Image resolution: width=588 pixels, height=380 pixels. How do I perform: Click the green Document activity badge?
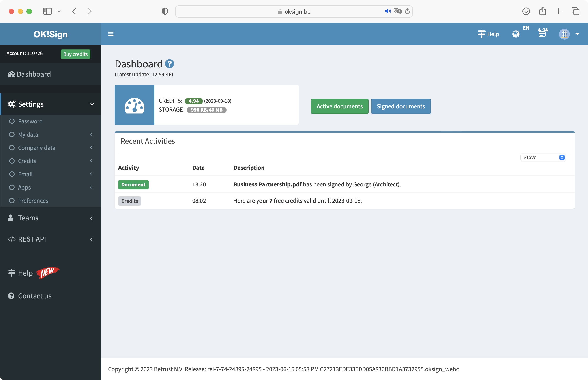point(133,184)
